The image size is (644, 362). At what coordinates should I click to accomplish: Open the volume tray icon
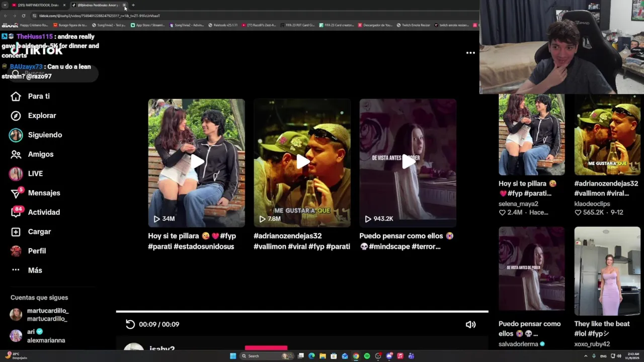pos(619,356)
